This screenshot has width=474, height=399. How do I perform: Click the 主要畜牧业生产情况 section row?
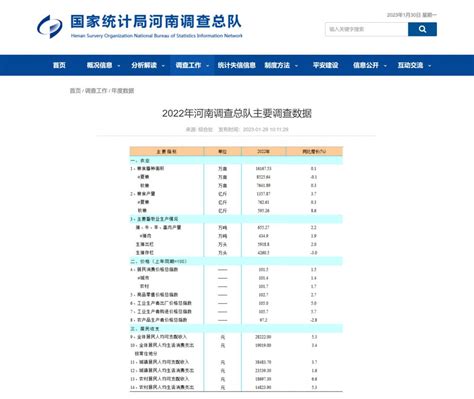tap(236, 219)
